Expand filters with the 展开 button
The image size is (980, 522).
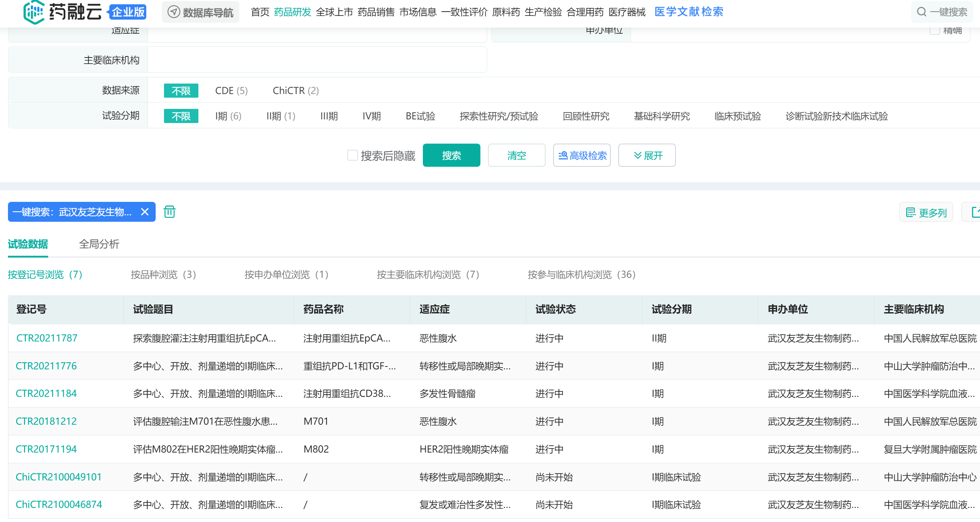647,155
